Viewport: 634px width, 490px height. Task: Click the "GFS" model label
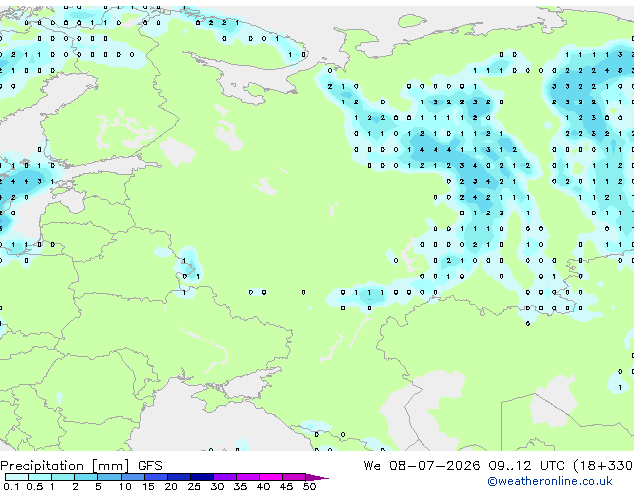(x=150, y=466)
